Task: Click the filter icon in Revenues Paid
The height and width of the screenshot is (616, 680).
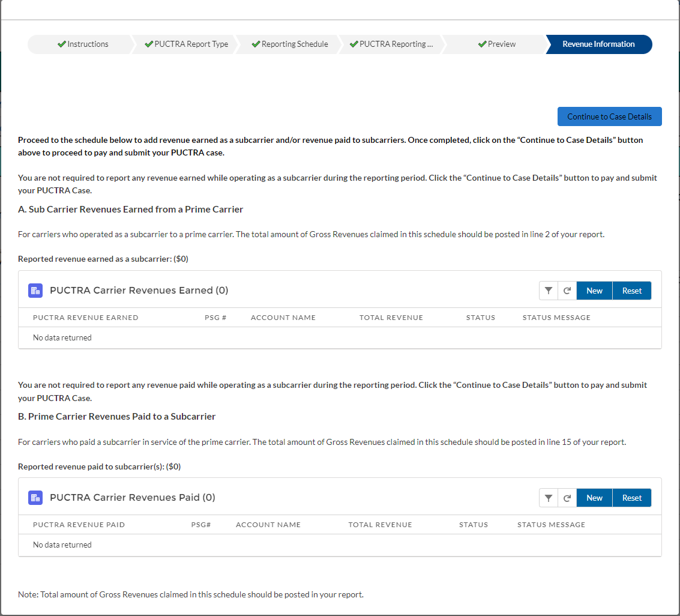Action: pyautogui.click(x=548, y=498)
